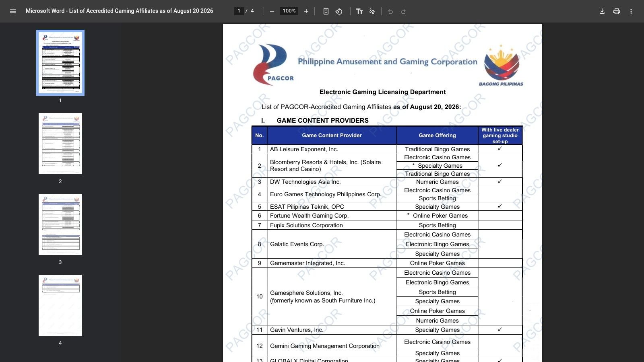Select page 3 thumbnail
This screenshot has width=644, height=362.
coord(60,224)
